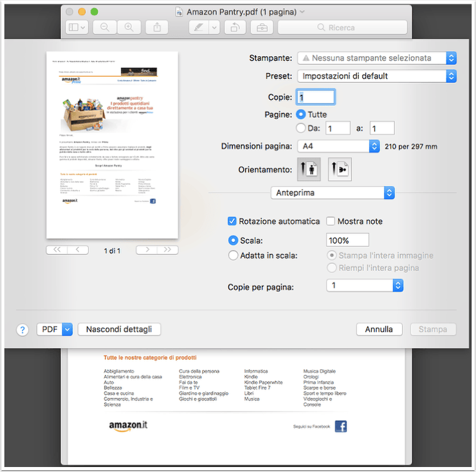This screenshot has height=472, width=476.
Task: Click the PDF file icon in title
Action: [179, 12]
